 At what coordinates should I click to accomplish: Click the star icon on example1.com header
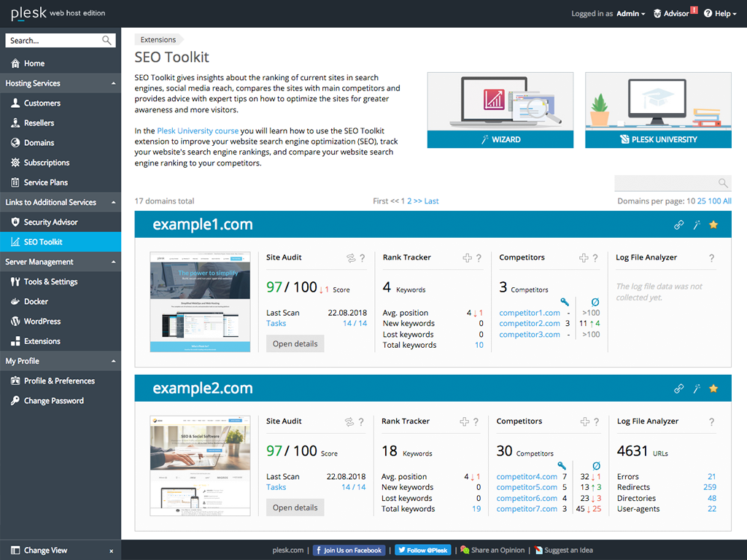[x=713, y=225]
